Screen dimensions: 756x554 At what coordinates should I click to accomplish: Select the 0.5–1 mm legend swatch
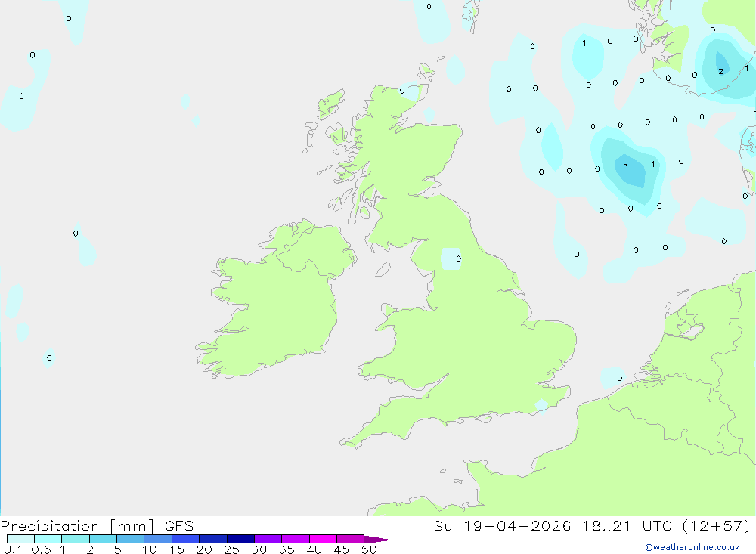pos(48,539)
